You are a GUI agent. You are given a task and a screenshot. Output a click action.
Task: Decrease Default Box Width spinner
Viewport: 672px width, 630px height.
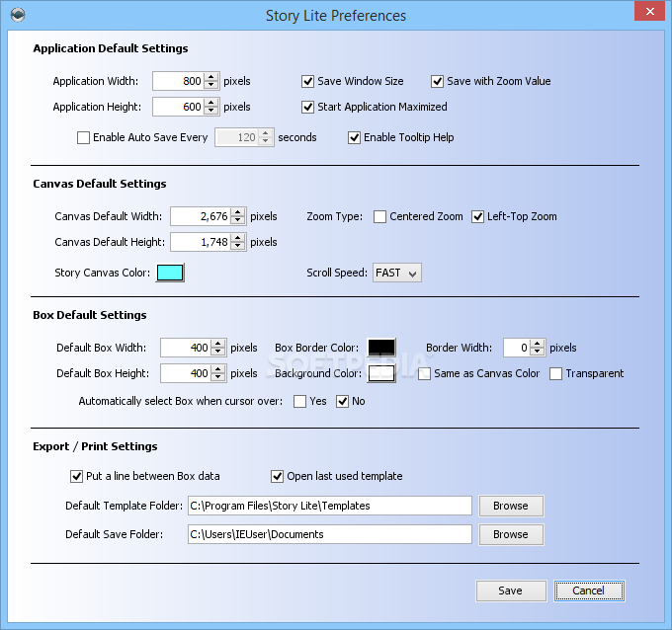[x=217, y=352]
